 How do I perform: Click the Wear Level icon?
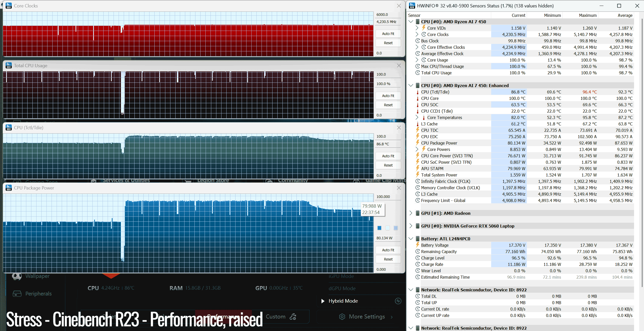(418, 271)
